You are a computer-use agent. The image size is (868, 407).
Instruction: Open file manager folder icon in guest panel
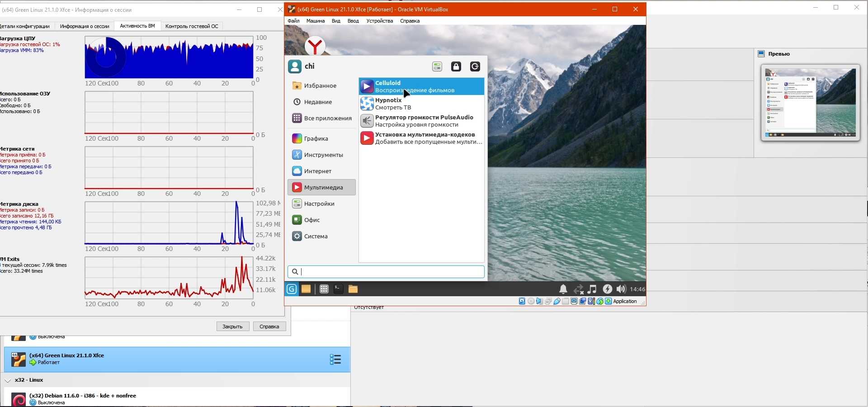353,289
